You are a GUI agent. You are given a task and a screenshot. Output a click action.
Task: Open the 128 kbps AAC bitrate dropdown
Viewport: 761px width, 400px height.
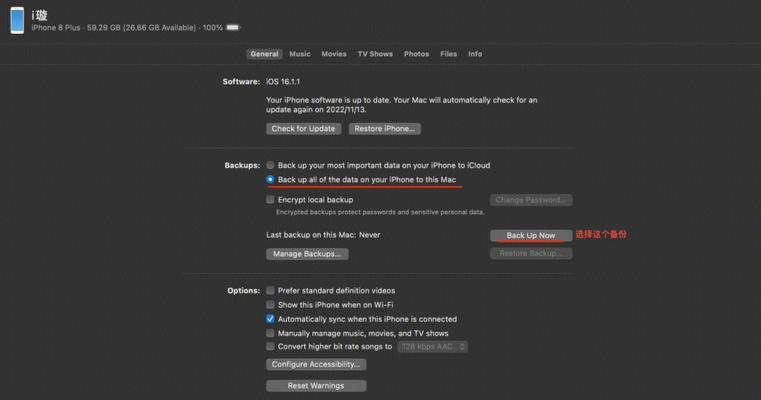(433, 347)
